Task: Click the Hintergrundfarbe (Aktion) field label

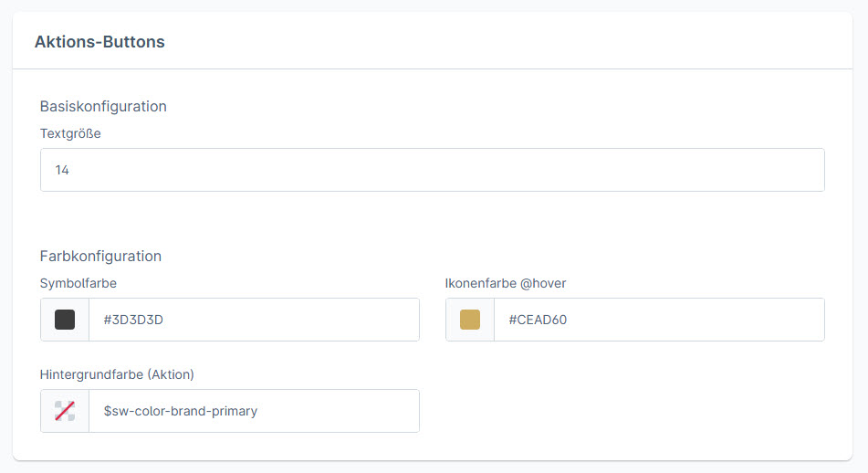Action: click(117, 374)
